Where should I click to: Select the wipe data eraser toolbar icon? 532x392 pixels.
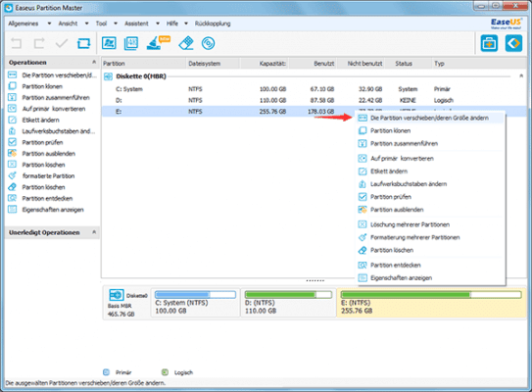[186, 43]
